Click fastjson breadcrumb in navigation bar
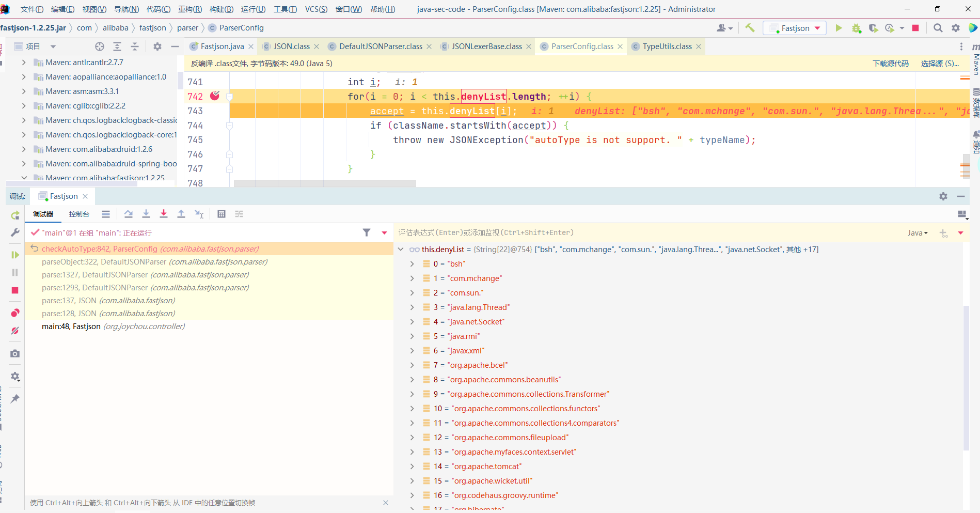Image resolution: width=980 pixels, height=513 pixels. coord(153,28)
